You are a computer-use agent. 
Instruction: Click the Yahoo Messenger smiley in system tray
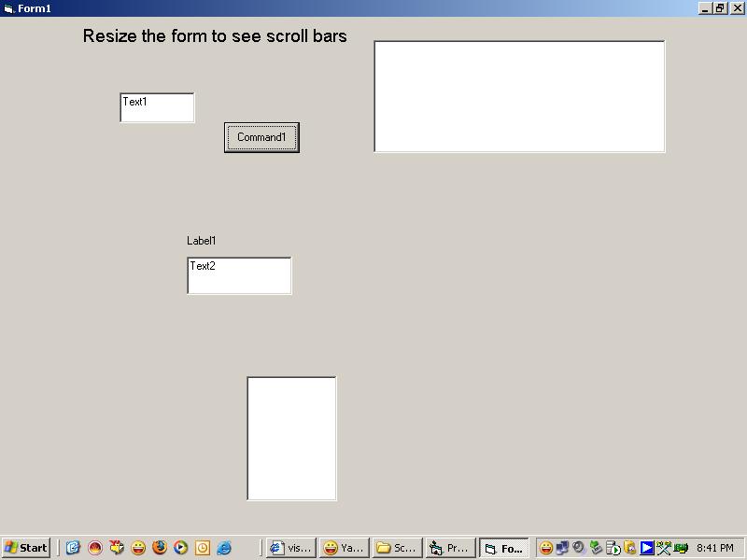coord(546,548)
